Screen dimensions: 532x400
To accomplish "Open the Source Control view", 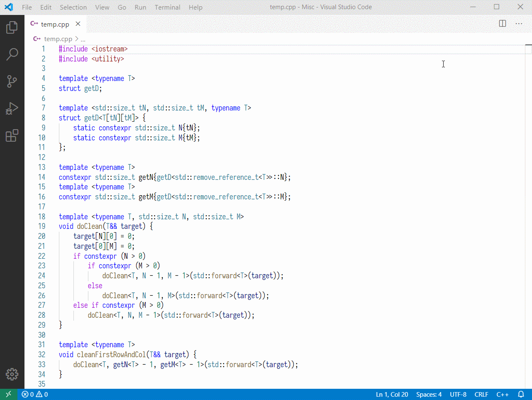I will [x=12, y=81].
